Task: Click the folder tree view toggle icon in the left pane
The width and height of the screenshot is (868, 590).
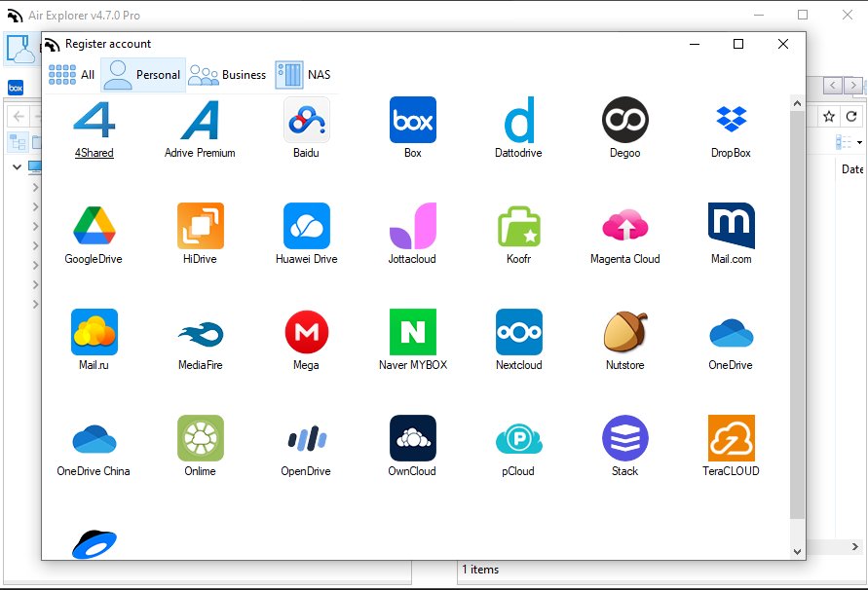Action: [x=18, y=142]
